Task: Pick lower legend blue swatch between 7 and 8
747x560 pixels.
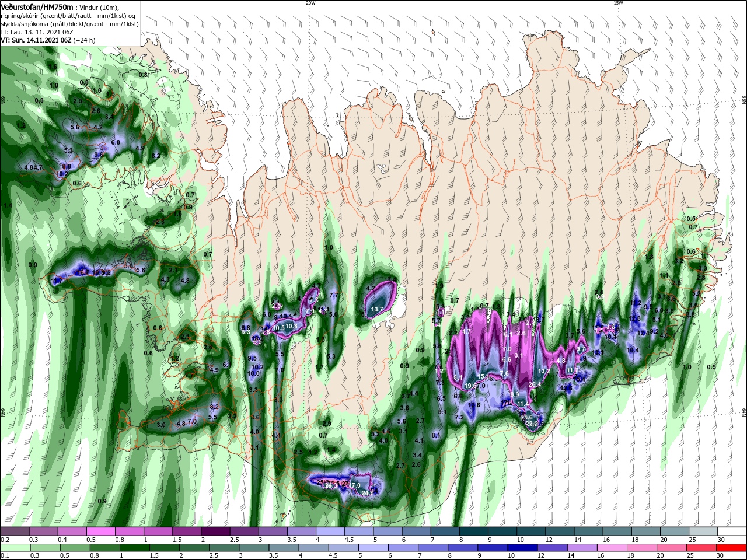Action: 432,548
